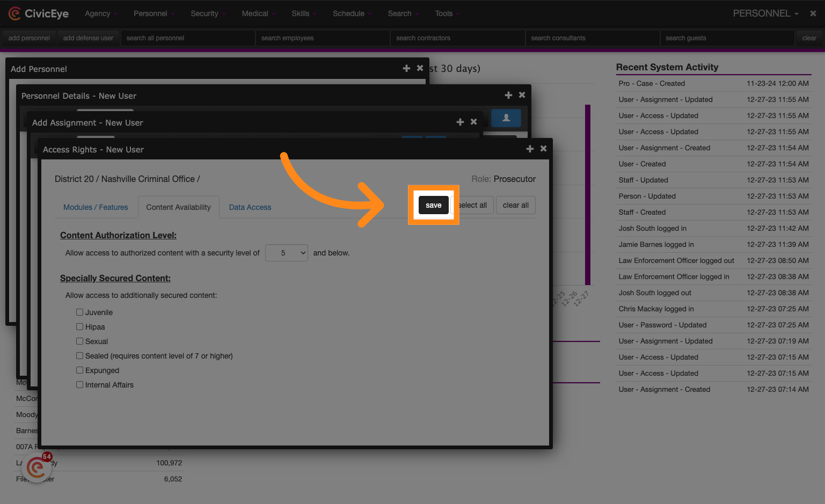Click the Recent System Activity heading
Image resolution: width=825 pixels, height=504 pixels.
click(667, 67)
